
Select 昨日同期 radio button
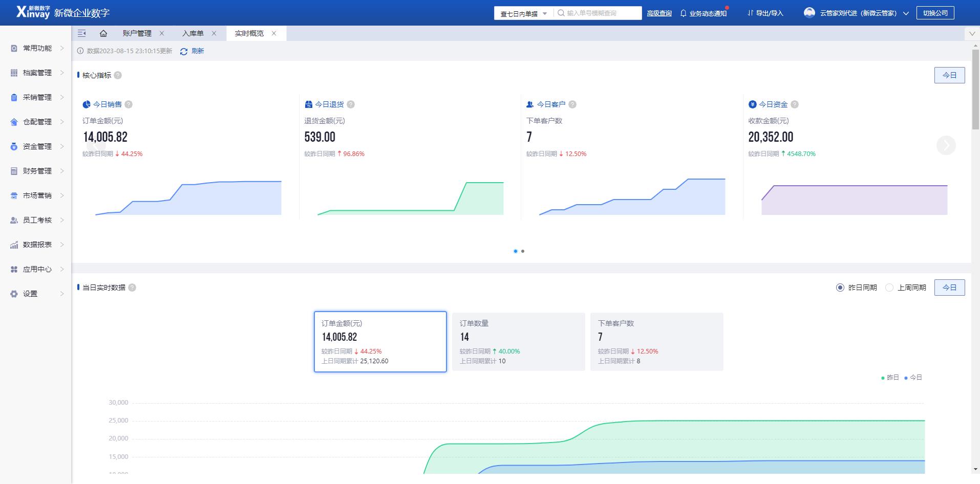pos(840,288)
